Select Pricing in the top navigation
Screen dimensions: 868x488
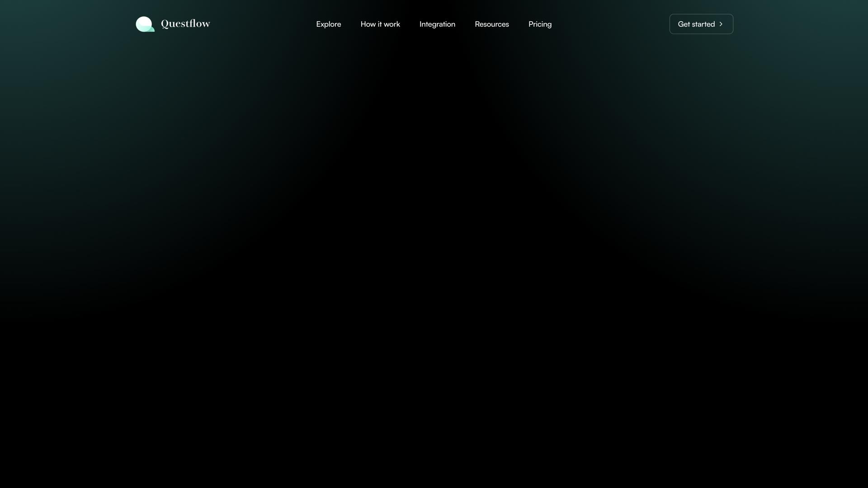pyautogui.click(x=540, y=24)
